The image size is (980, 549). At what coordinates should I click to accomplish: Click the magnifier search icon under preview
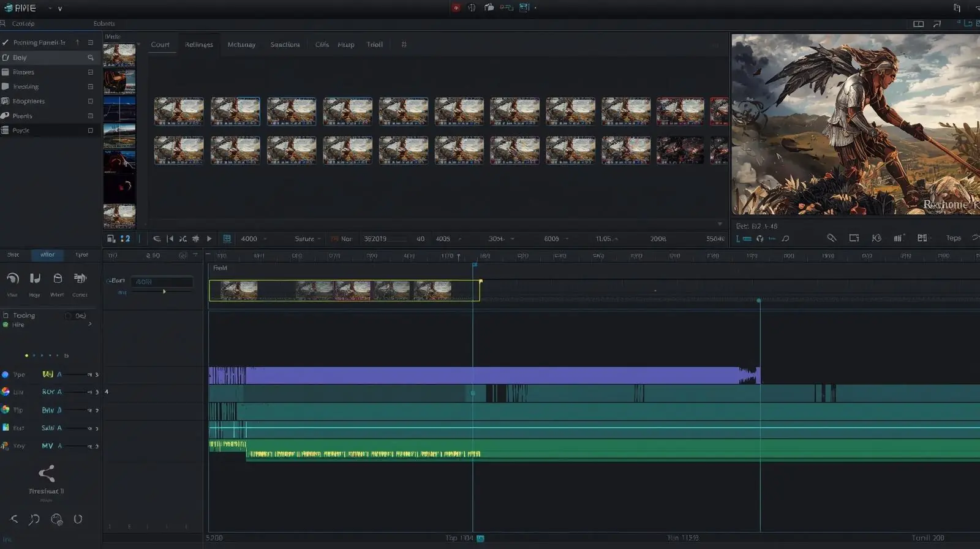point(785,238)
